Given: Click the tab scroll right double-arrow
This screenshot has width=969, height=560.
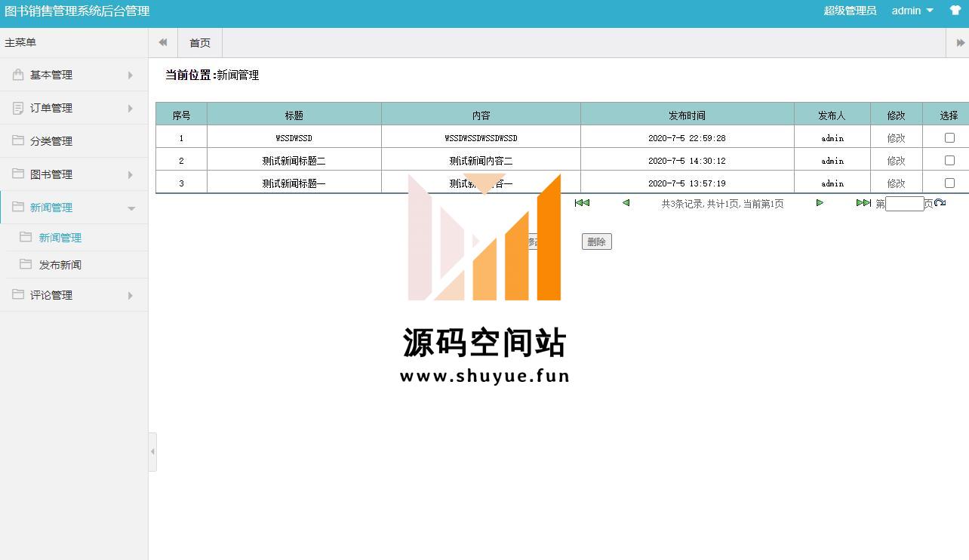Looking at the screenshot, I should coord(960,43).
